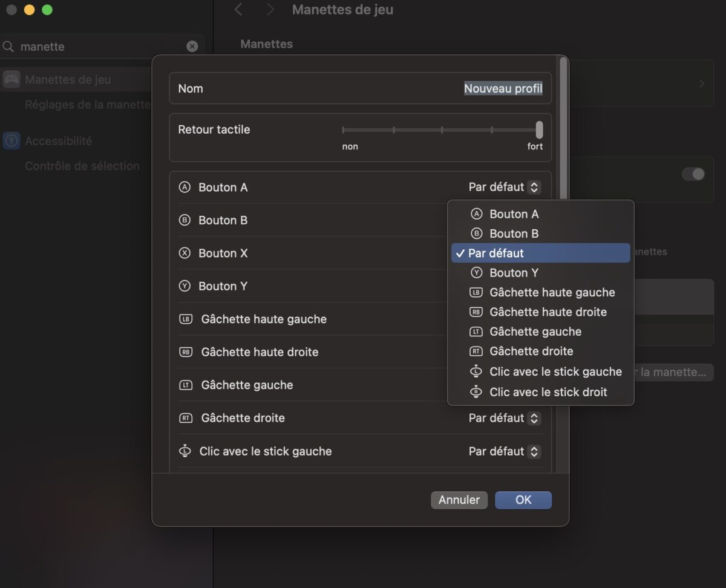Click the green zoom window button
726x588 pixels.
[x=47, y=10]
